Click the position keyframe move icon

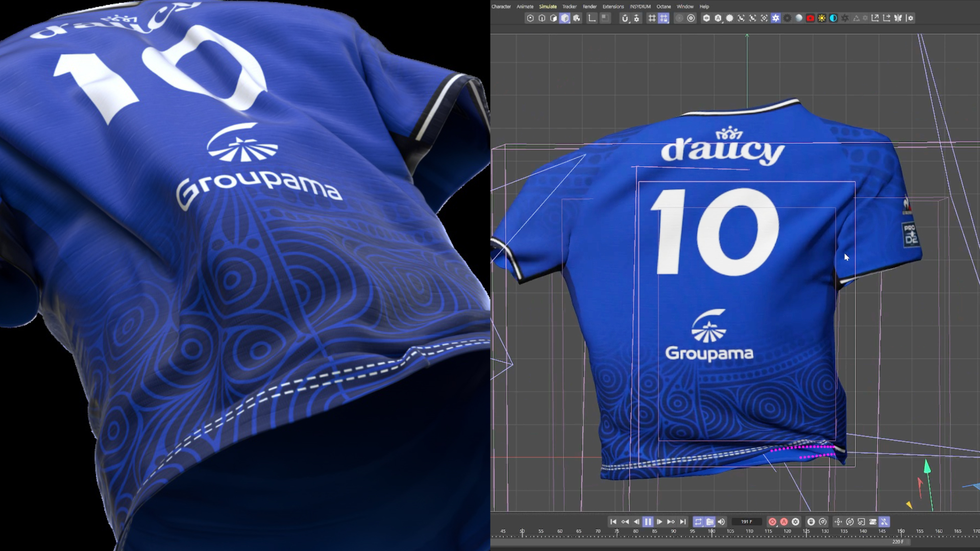(x=838, y=521)
